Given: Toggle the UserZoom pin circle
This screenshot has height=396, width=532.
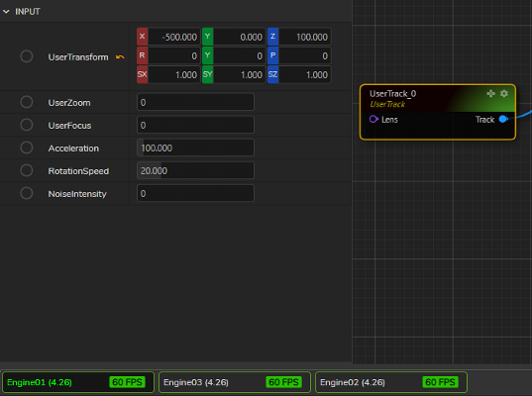Looking at the screenshot, I should [x=27, y=102].
